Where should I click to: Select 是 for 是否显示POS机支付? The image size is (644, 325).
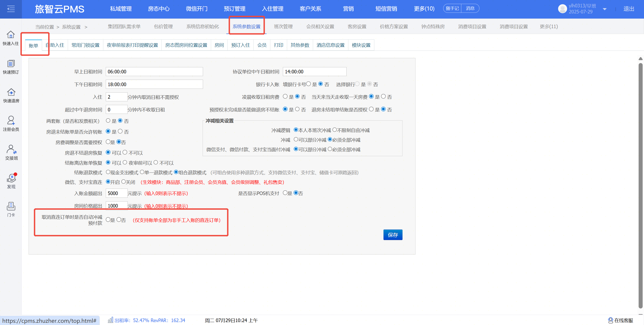coord(285,193)
